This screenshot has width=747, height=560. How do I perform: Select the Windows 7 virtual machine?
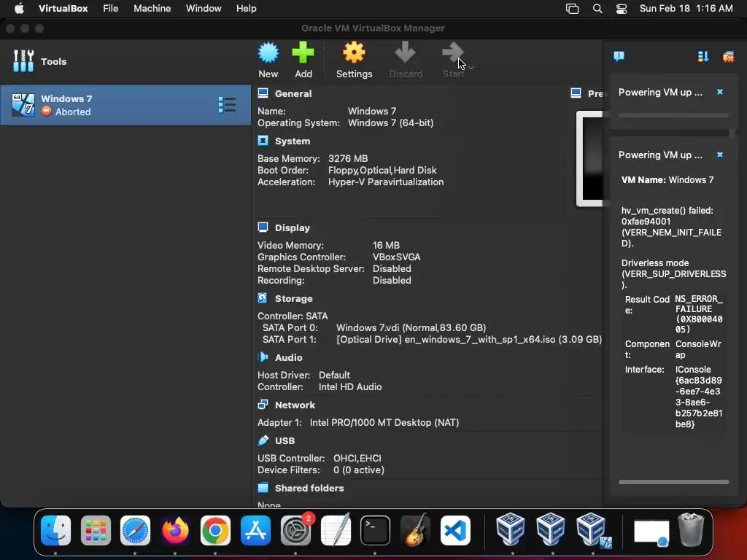point(125,105)
